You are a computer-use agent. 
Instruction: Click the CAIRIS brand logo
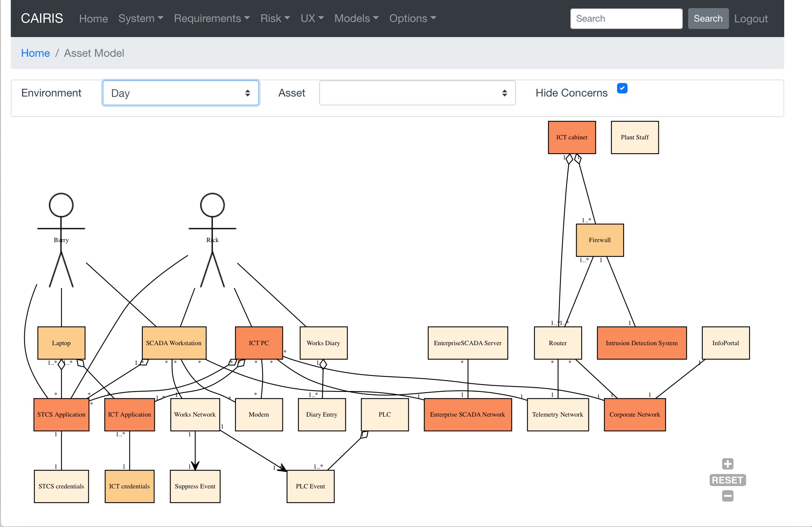click(x=42, y=18)
